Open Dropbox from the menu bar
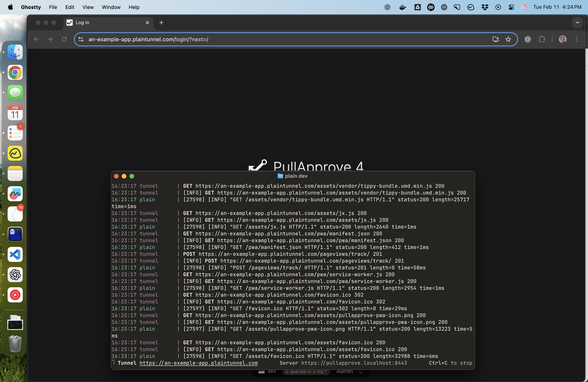The width and height of the screenshot is (588, 382). (485, 7)
